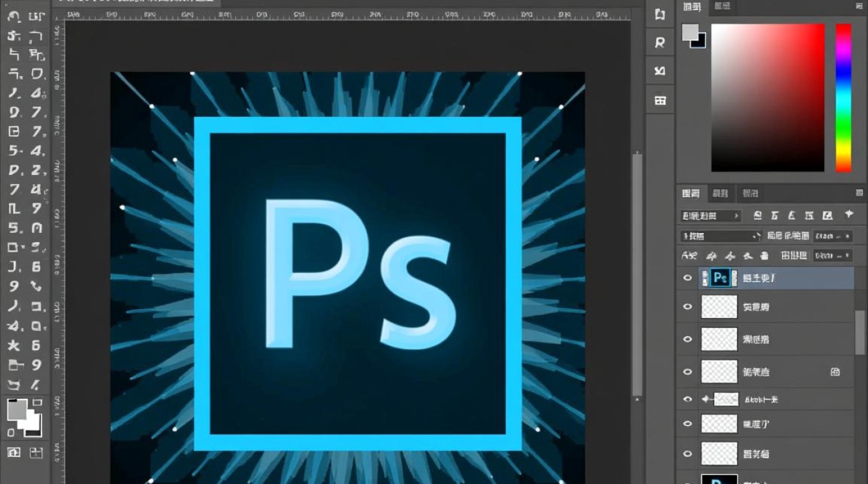The width and height of the screenshot is (868, 484).
Task: Open the grid-shaped icon in the collapsed panel strip
Action: 659,100
